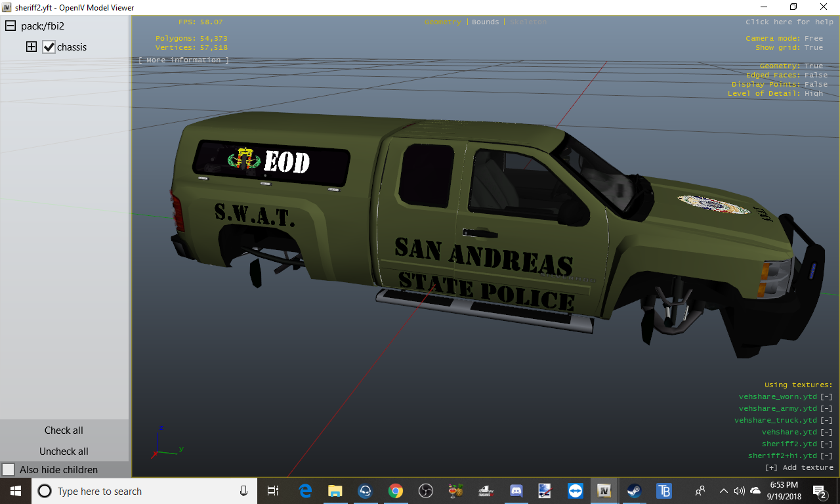Open File Explorer from the taskbar
The image size is (840, 504).
pos(335,491)
